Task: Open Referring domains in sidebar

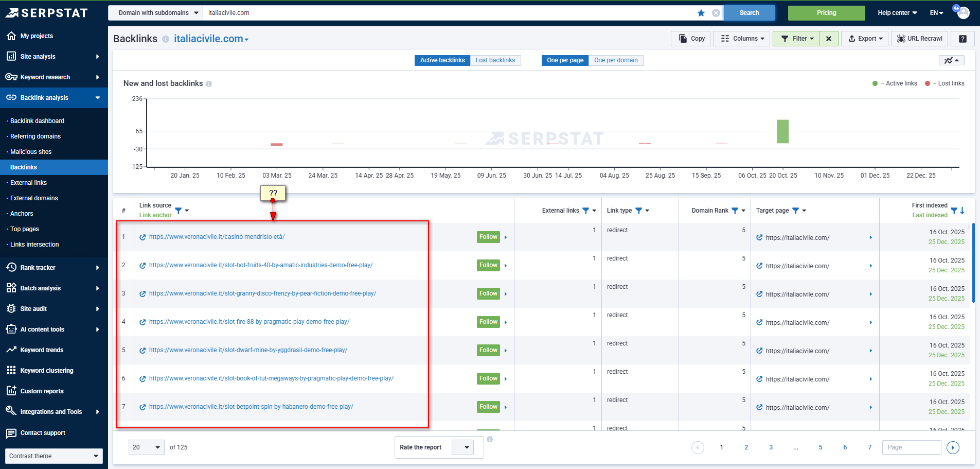Action: 35,136
